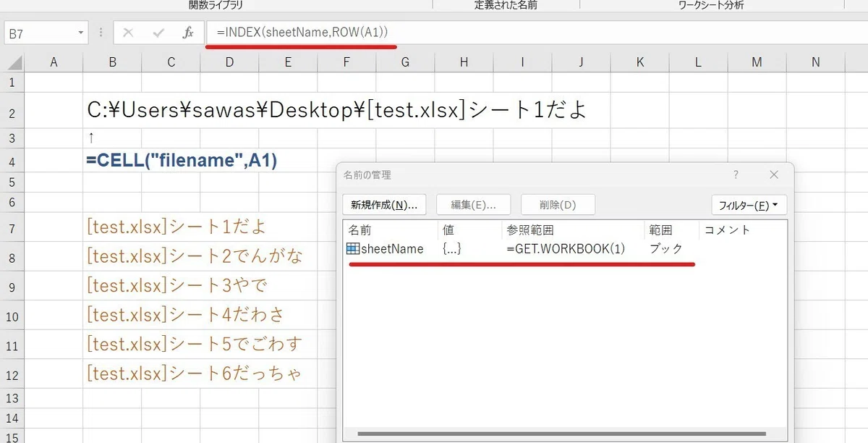The image size is (868, 443).
Task: Click cell [test.xlsx]シート3やで
Action: 176,285
